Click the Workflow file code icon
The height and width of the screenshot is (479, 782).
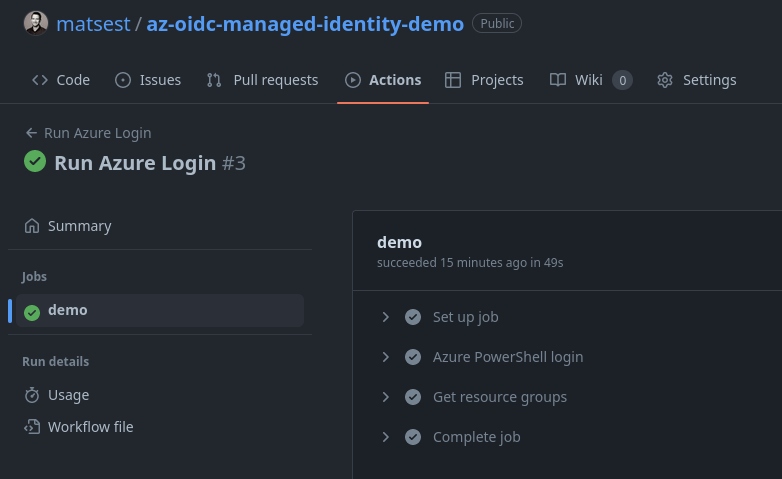pyautogui.click(x=32, y=427)
